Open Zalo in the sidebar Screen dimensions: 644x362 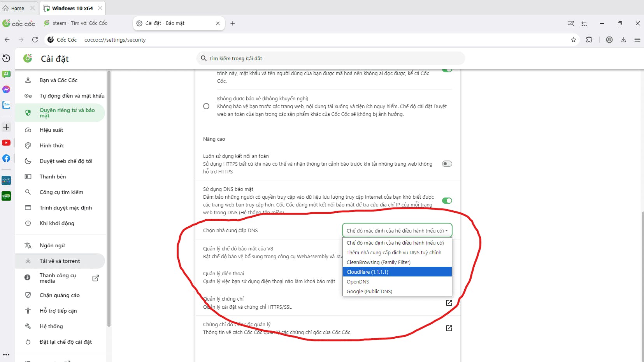pyautogui.click(x=6, y=105)
